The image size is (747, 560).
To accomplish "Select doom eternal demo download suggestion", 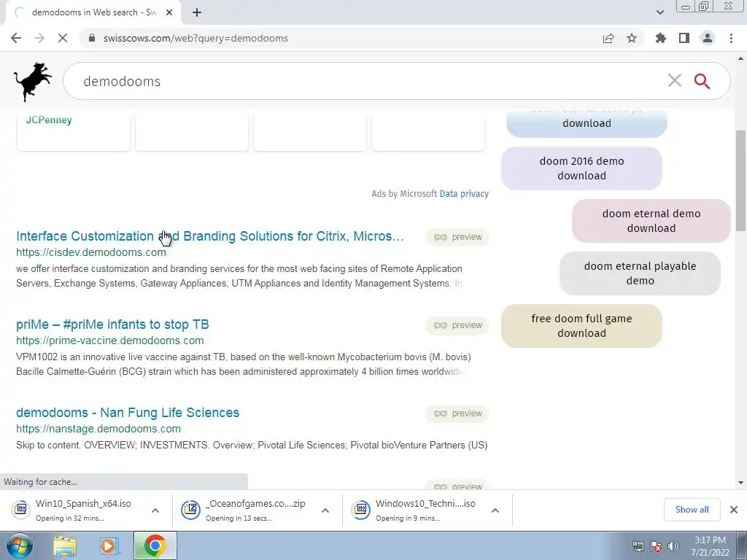I will click(x=651, y=221).
